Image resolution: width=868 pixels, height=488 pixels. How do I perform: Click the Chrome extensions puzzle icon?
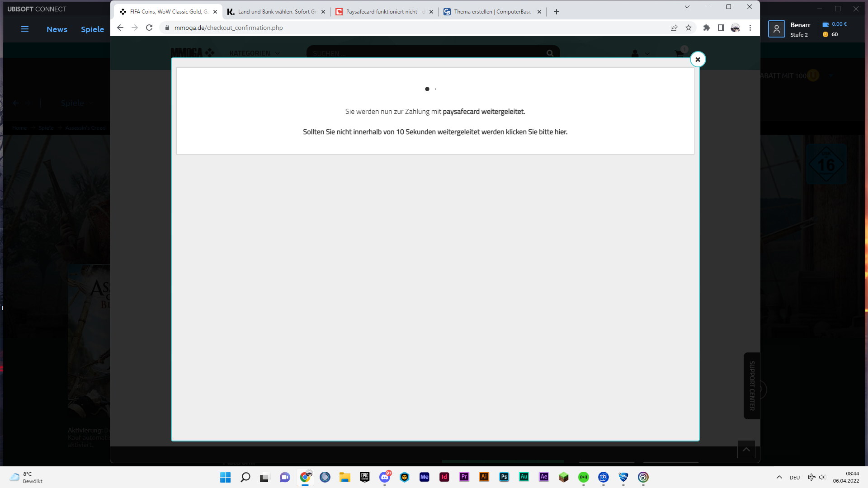click(707, 28)
